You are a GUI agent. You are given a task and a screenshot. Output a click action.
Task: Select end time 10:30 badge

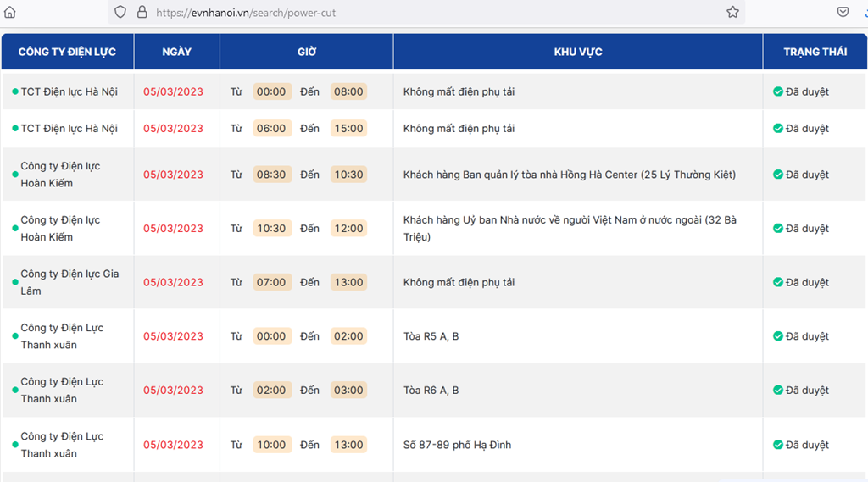point(348,175)
